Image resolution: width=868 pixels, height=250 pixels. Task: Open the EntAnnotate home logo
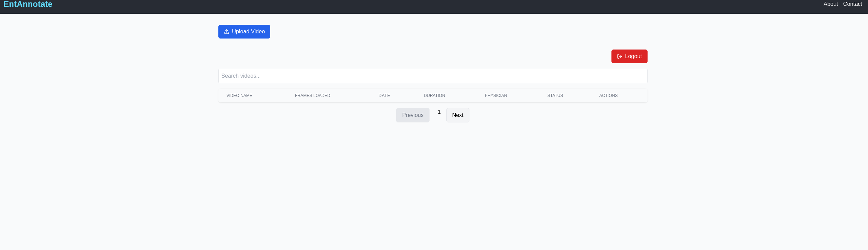pos(28,4)
